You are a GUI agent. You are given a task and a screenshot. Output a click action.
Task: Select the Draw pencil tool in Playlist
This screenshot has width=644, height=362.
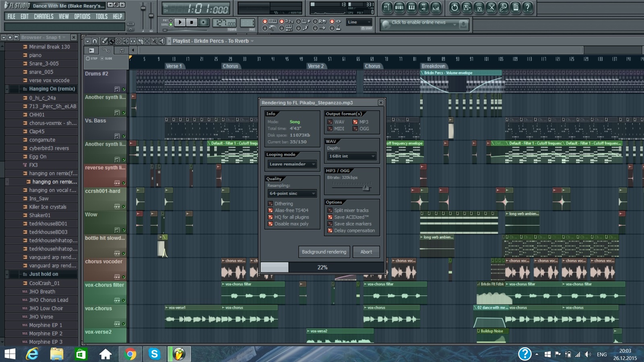pos(104,41)
